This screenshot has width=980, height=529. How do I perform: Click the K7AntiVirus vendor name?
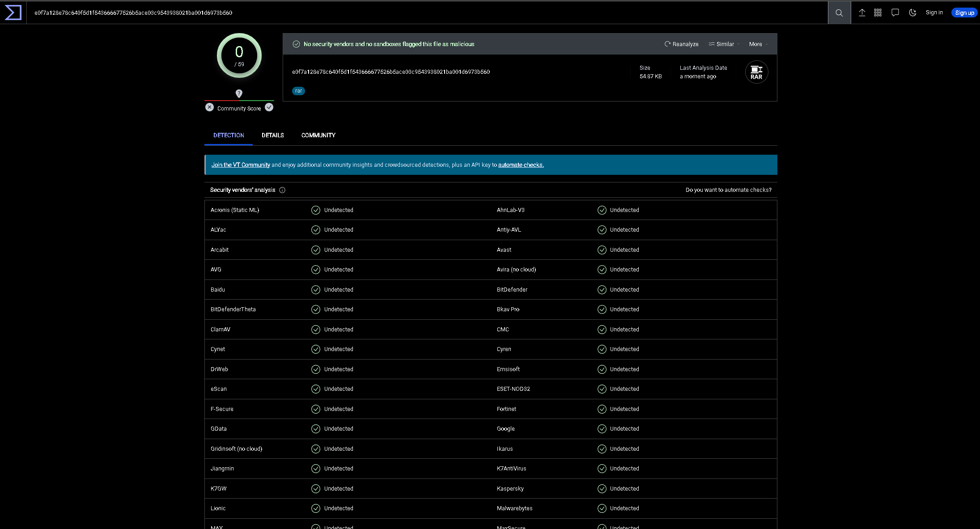(x=511, y=469)
